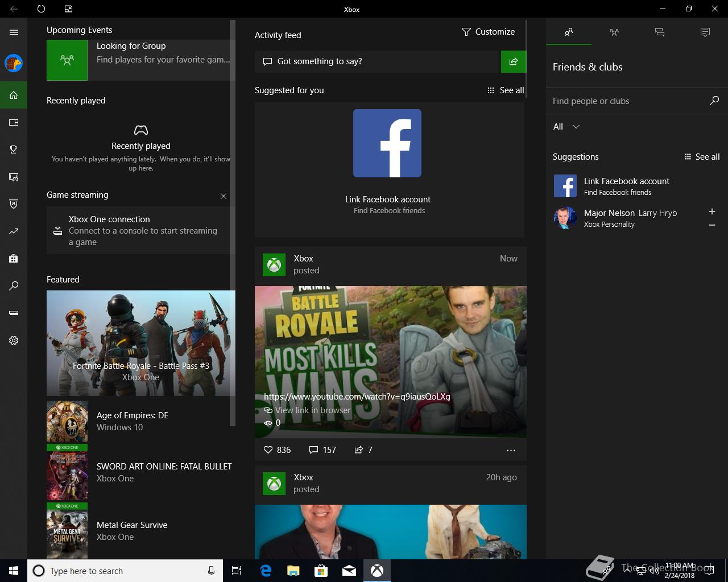The width and height of the screenshot is (728, 582).
Task: Expand the All filter dropdown
Action: click(x=566, y=127)
